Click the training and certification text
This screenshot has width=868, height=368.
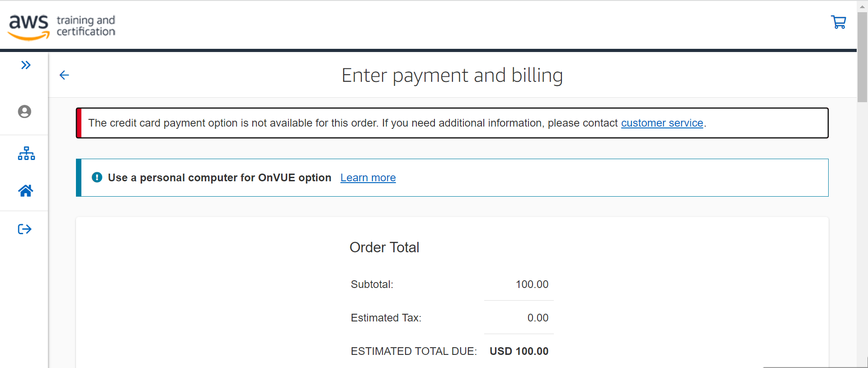[86, 26]
